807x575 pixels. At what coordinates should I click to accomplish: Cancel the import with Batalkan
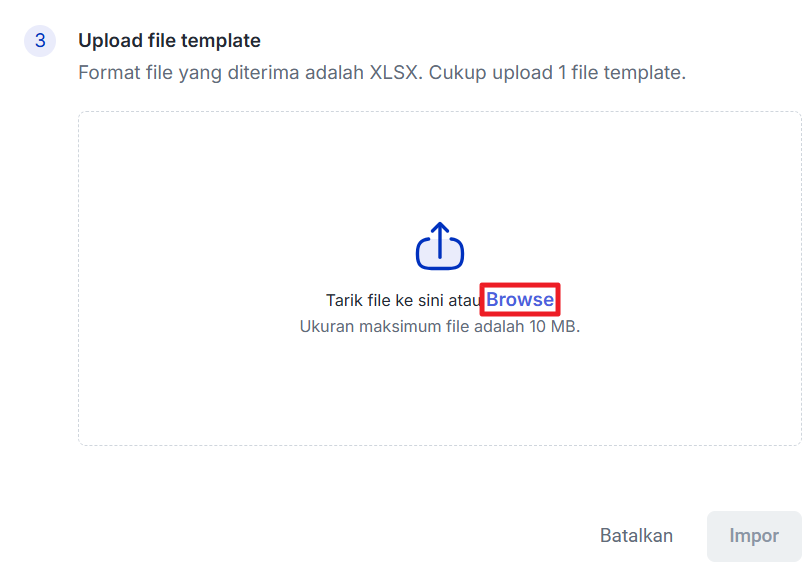click(636, 536)
